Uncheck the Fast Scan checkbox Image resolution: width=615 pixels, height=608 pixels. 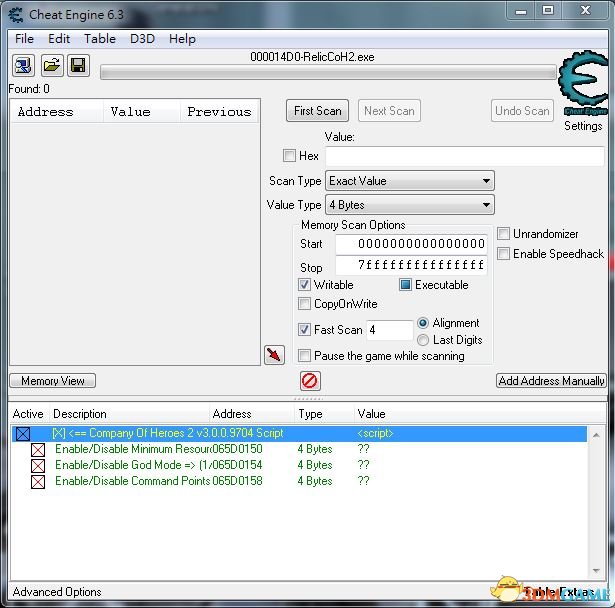pos(304,329)
